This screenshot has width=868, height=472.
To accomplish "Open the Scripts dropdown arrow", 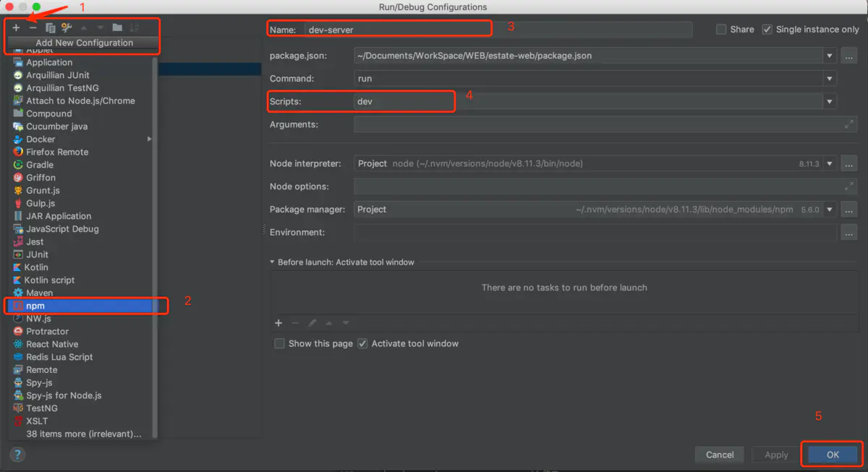I will [x=829, y=102].
